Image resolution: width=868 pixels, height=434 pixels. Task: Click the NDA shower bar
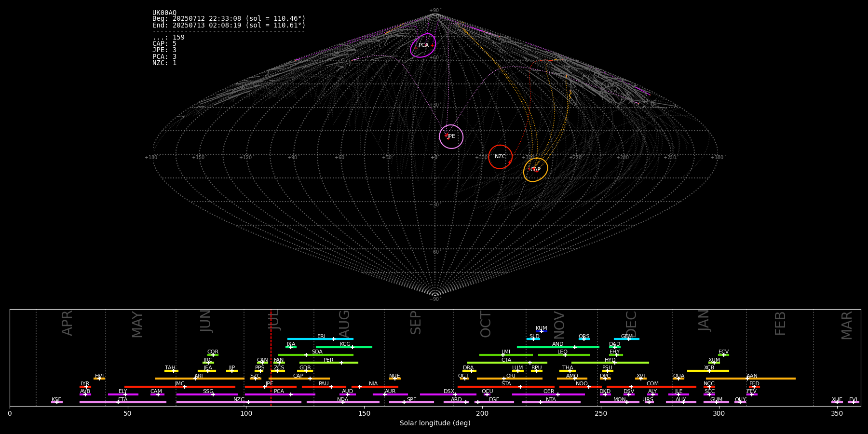pos(343,402)
